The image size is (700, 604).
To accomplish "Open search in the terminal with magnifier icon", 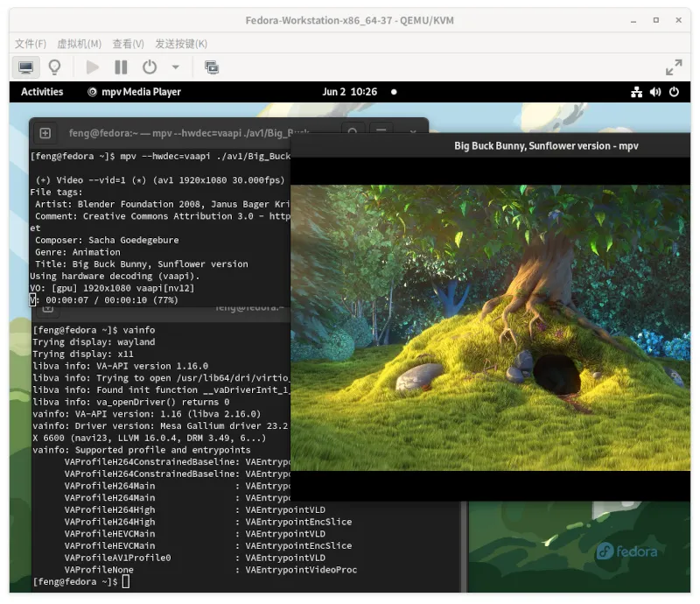I will (x=353, y=133).
